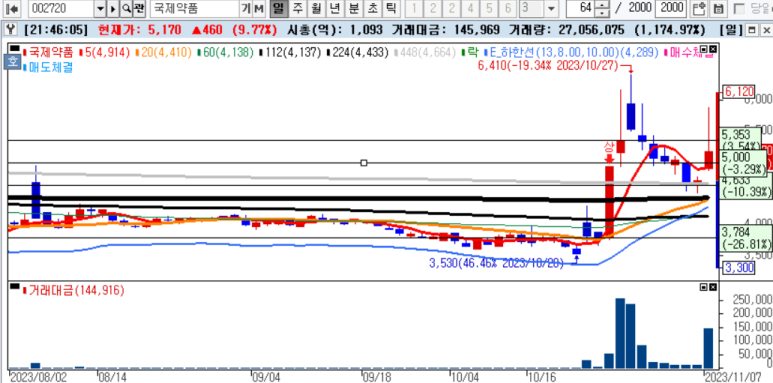Viewport: 773px width, 383px height.
Task: Click interval preset button 6
Action: coord(507,8)
